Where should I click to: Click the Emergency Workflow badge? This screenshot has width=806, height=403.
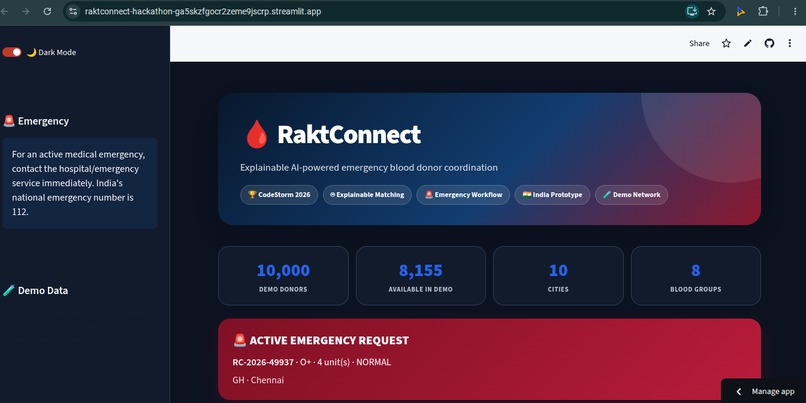click(x=463, y=195)
